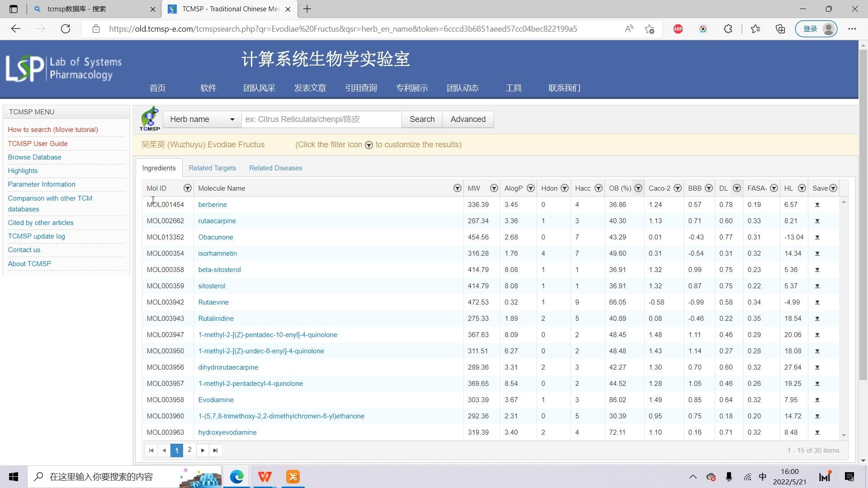Open the Caco-2 column filter

[677, 188]
